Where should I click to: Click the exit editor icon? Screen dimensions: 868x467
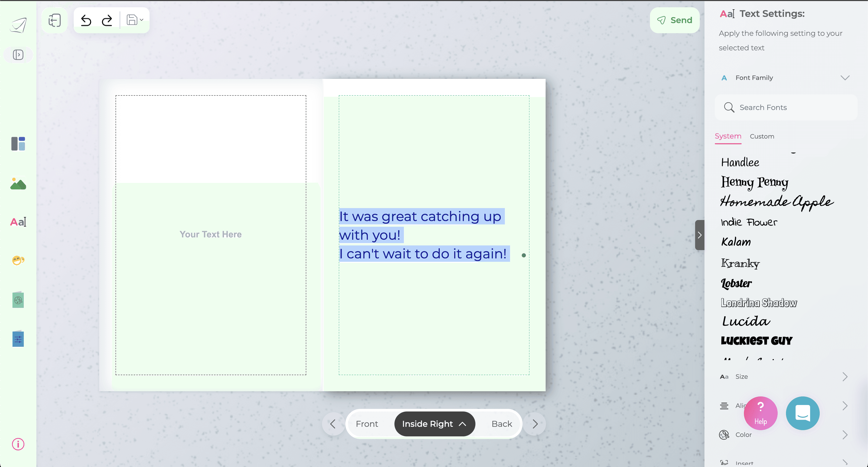55,20
